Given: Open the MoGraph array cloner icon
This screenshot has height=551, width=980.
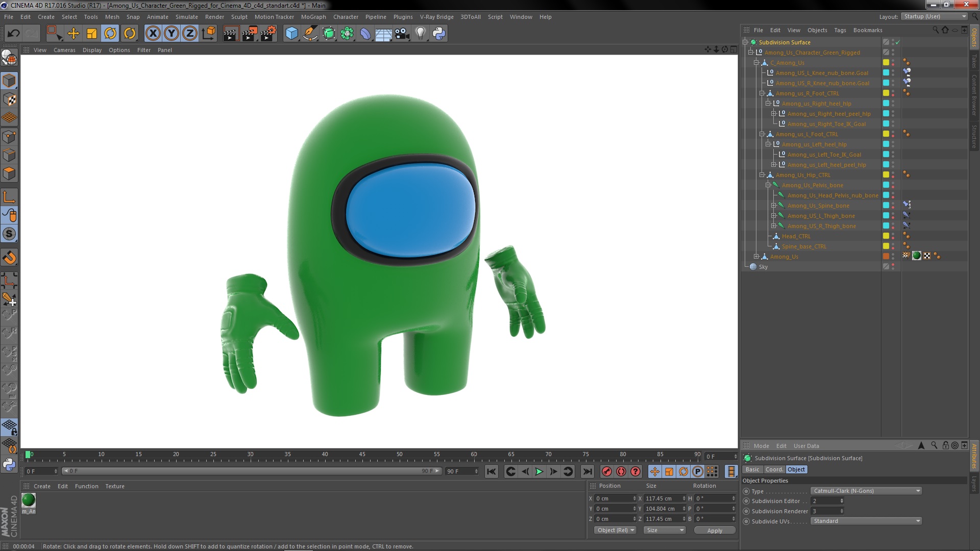Looking at the screenshot, I should (347, 34).
